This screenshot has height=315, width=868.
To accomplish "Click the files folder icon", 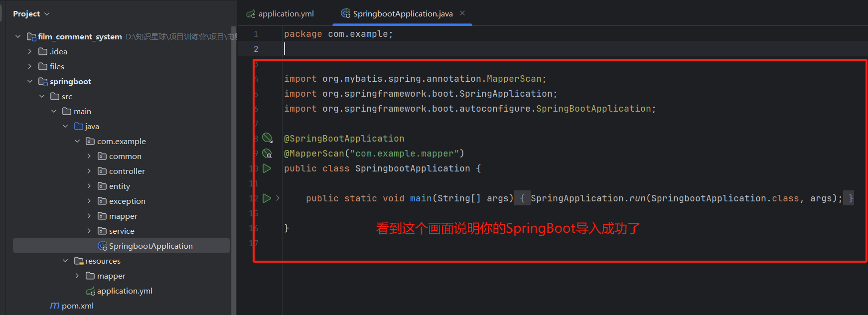I will [43, 67].
